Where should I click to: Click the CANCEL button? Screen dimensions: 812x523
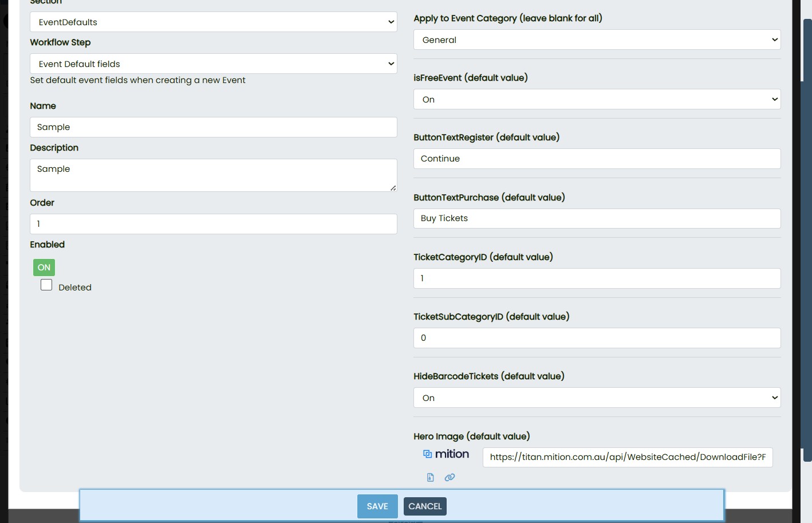tap(425, 506)
